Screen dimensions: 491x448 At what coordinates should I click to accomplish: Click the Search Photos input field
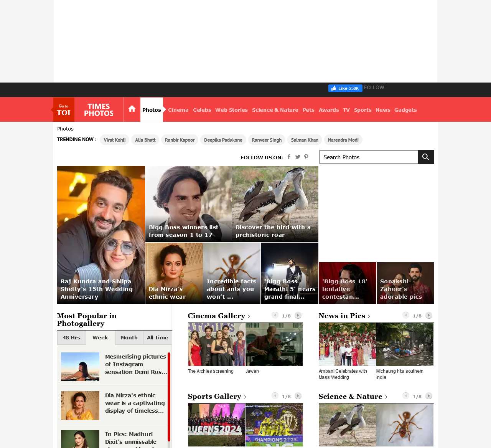[x=369, y=157]
